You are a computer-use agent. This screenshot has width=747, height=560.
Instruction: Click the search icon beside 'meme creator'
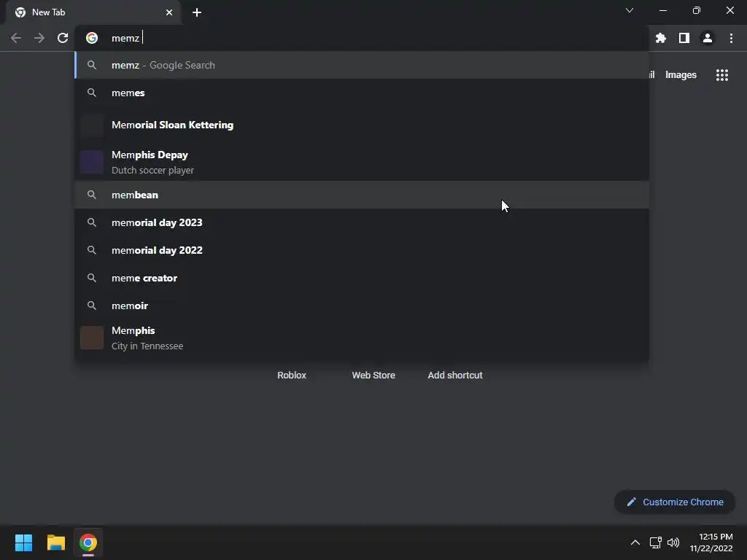92,278
